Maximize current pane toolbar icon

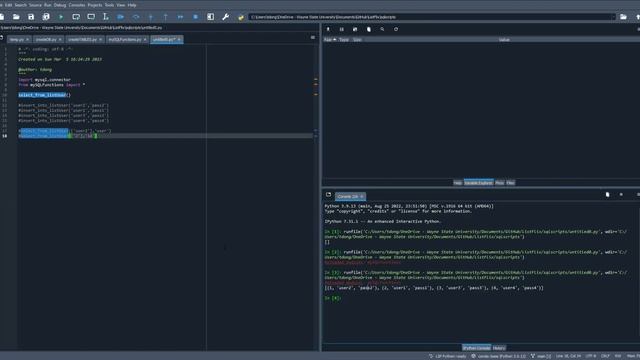click(x=211, y=17)
